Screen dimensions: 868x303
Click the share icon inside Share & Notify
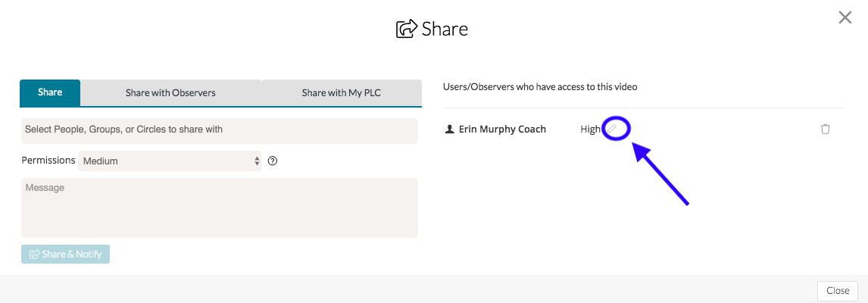34,255
